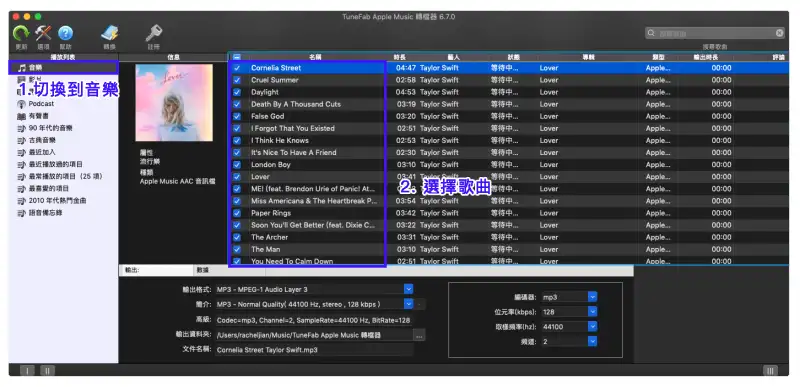
Task: Open the Help (幫助) question mark icon
Action: [x=65, y=34]
